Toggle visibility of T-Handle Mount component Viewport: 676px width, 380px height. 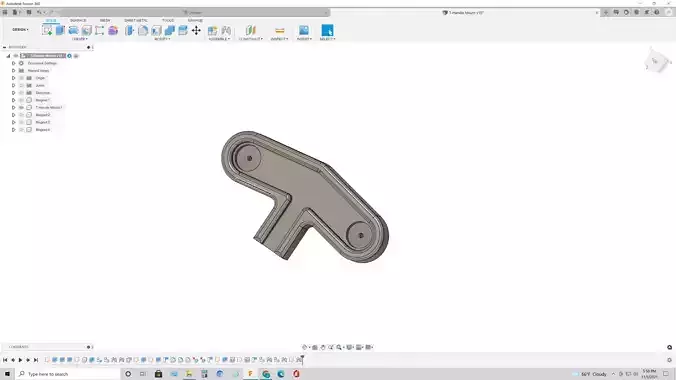[x=21, y=107]
